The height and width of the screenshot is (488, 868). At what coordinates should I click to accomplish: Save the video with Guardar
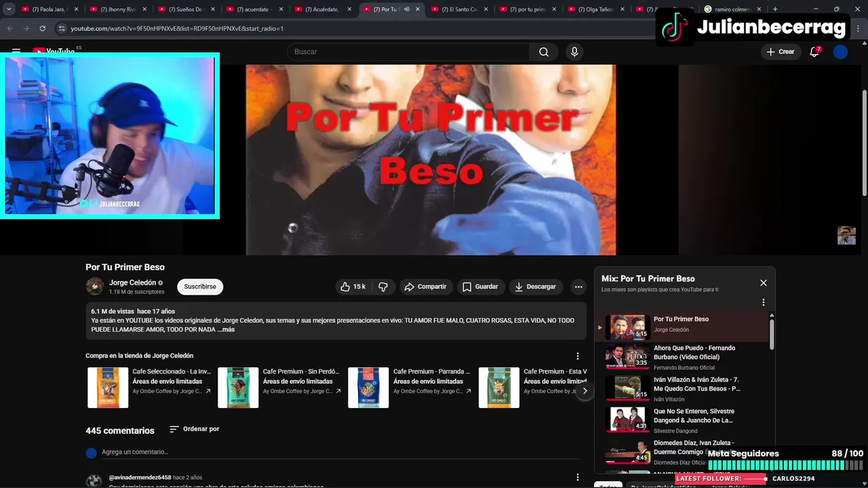[x=480, y=287]
